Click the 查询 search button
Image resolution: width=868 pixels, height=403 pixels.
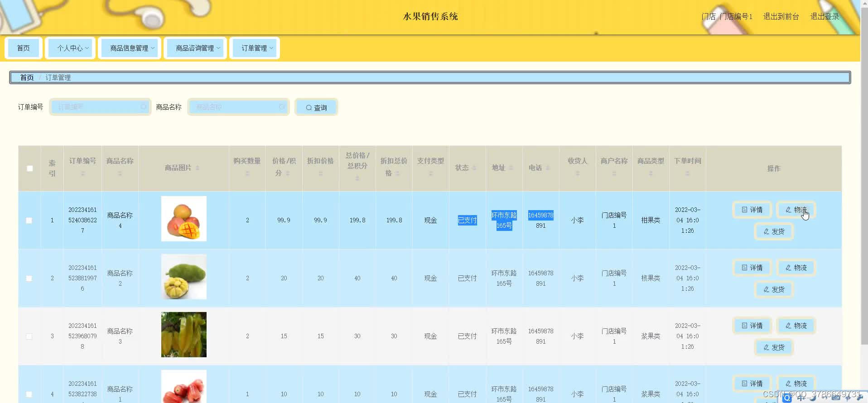[316, 107]
